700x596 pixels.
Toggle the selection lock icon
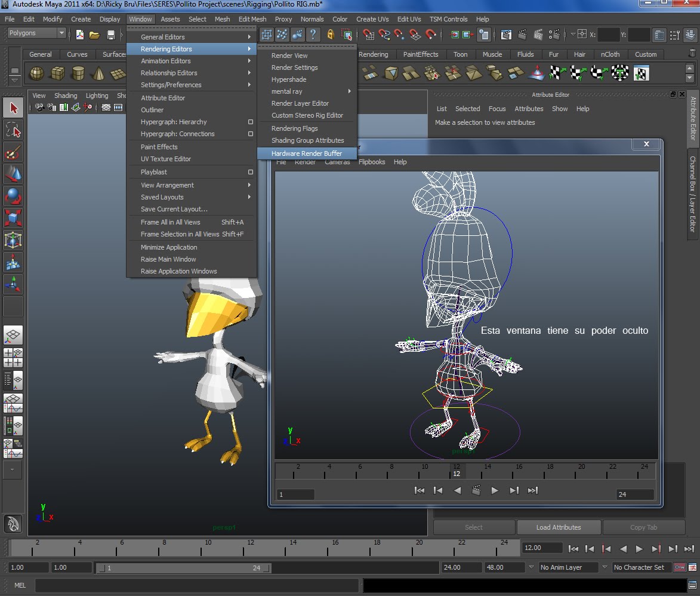tap(331, 35)
